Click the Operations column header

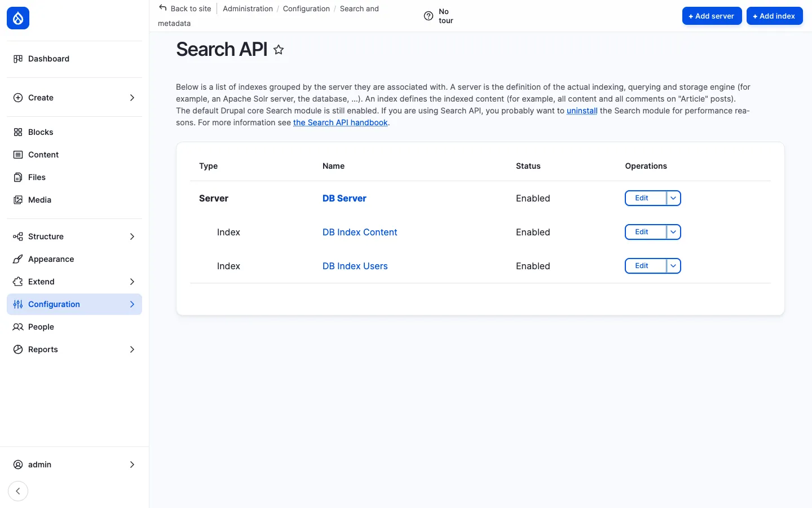[x=646, y=166]
